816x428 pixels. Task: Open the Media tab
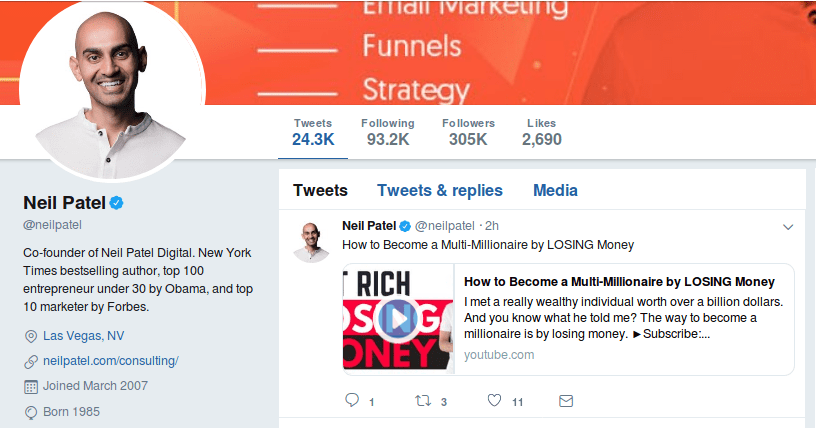coord(555,190)
